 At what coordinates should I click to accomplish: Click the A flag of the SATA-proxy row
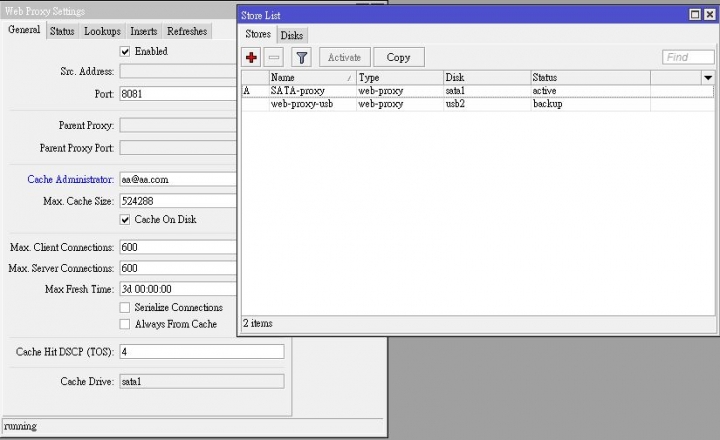click(x=247, y=91)
